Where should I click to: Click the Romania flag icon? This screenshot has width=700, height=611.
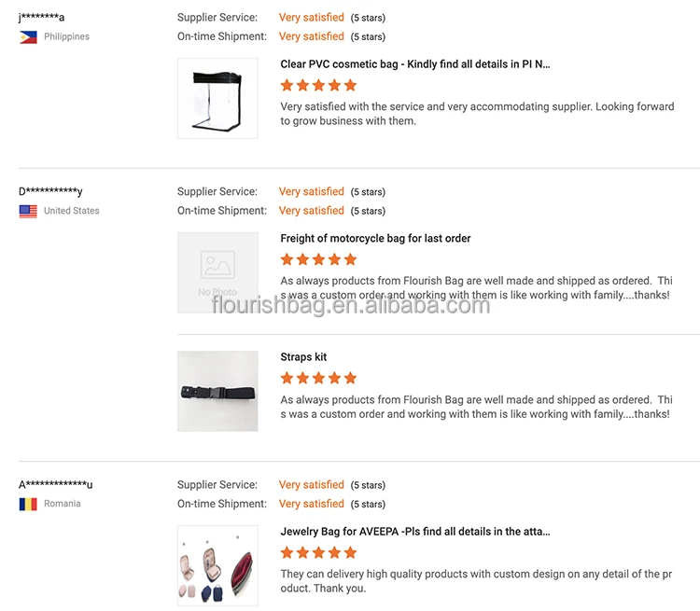coord(28,504)
